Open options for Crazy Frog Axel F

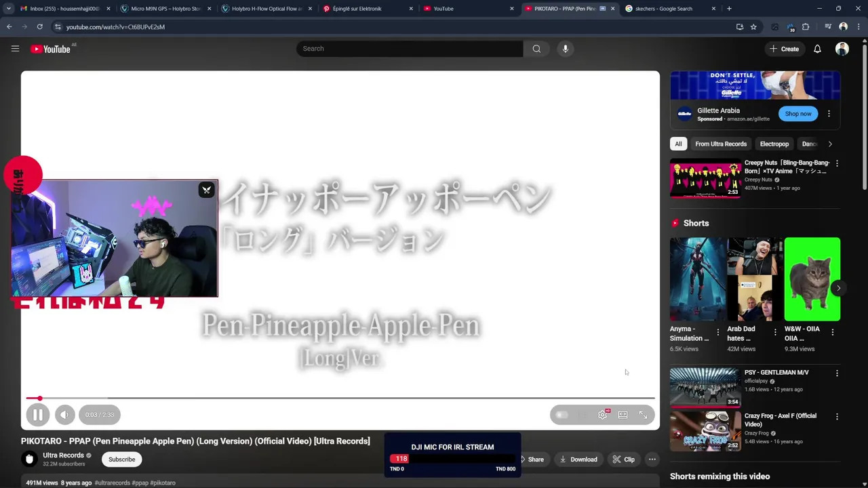click(837, 416)
